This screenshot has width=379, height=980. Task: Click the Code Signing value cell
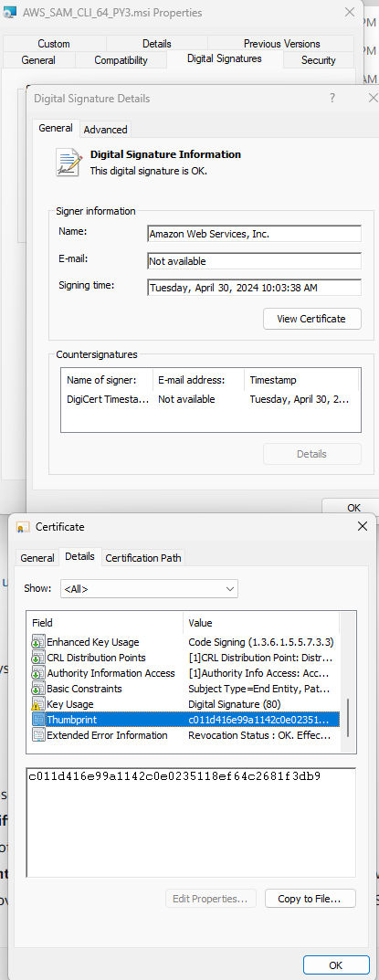[x=261, y=642]
